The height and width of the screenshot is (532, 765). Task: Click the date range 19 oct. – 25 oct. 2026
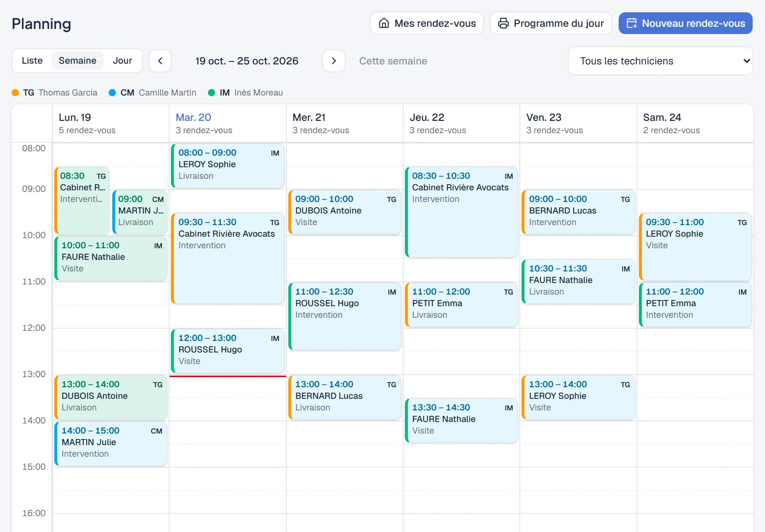click(247, 61)
